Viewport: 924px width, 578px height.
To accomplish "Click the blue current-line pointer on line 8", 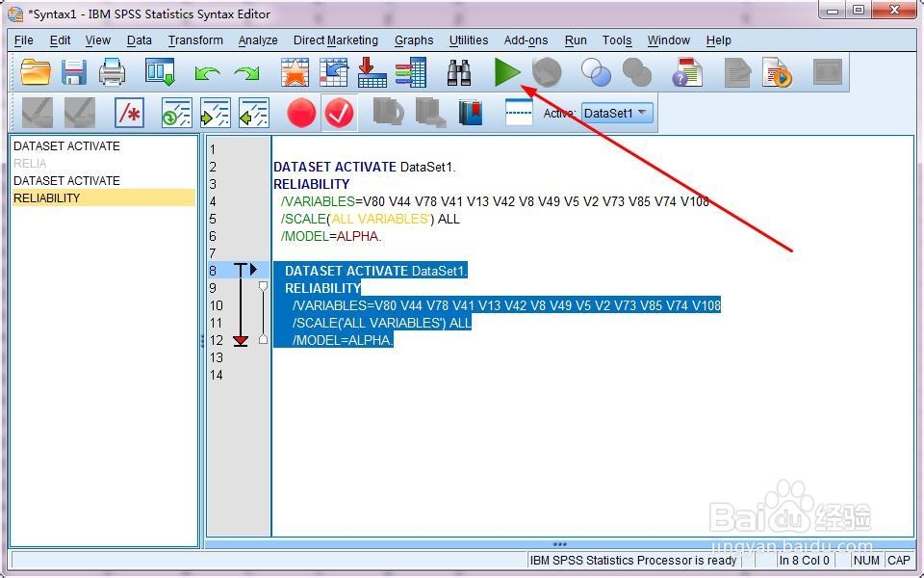I will [253, 270].
